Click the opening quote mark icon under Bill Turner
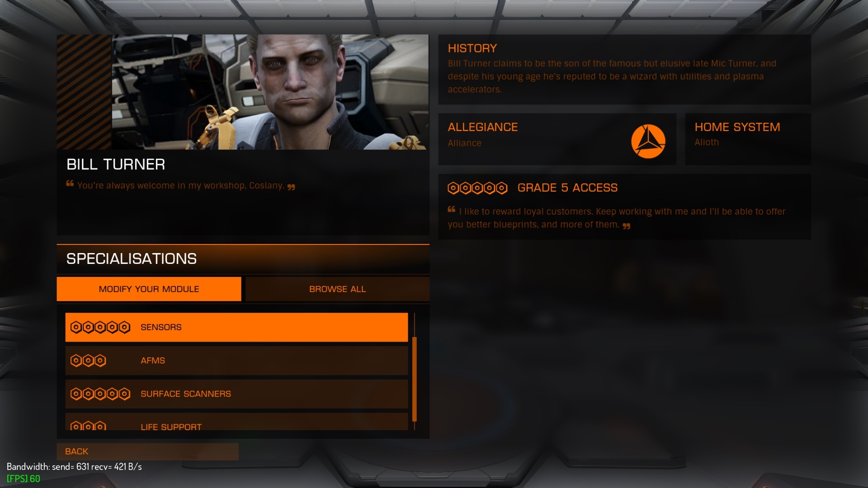The height and width of the screenshot is (488, 868). pos(70,183)
